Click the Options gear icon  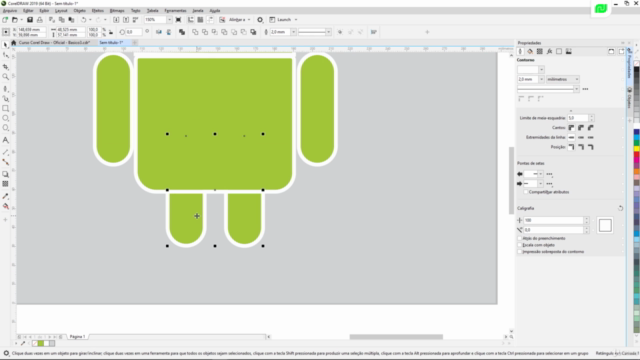[260, 20]
